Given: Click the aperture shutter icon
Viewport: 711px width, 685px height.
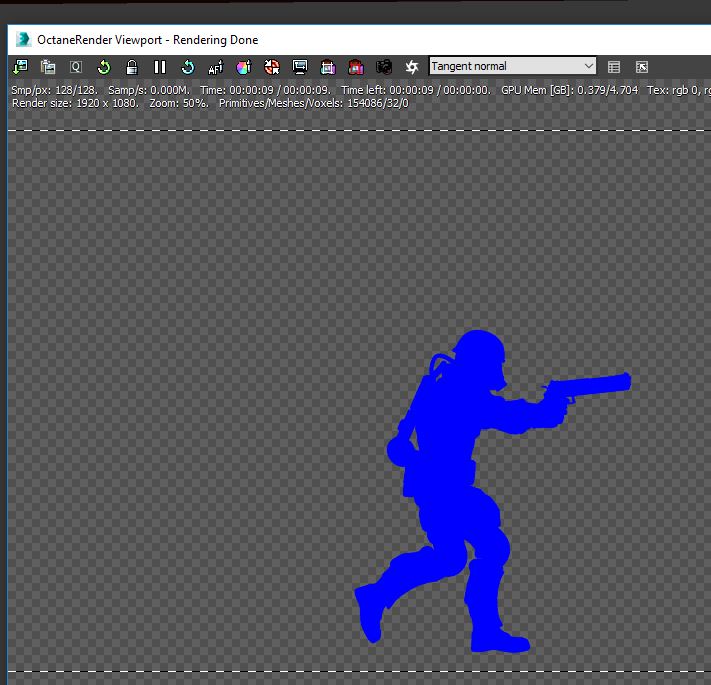Looking at the screenshot, I should coord(412,67).
